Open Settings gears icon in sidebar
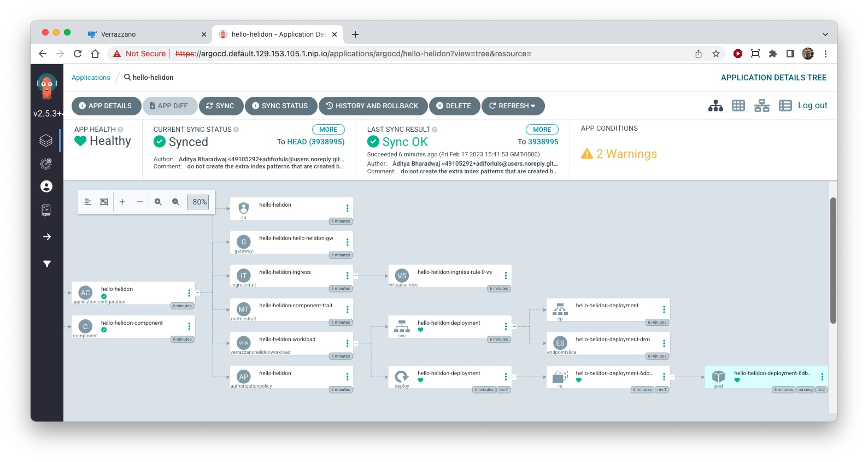 tap(46, 163)
